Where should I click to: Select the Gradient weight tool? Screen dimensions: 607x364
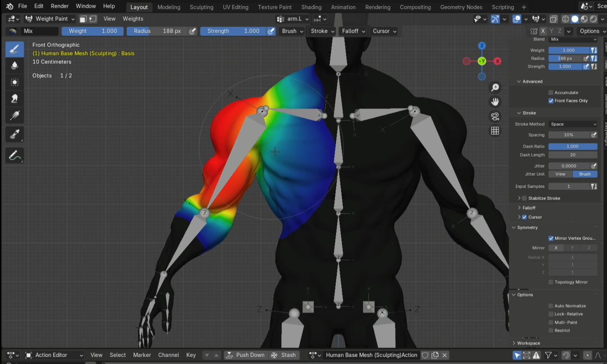point(15,115)
